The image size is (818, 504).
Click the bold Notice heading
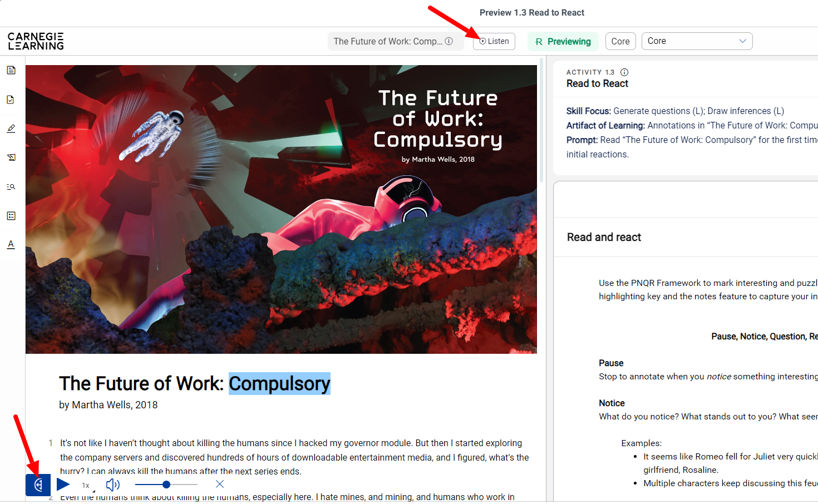point(612,403)
